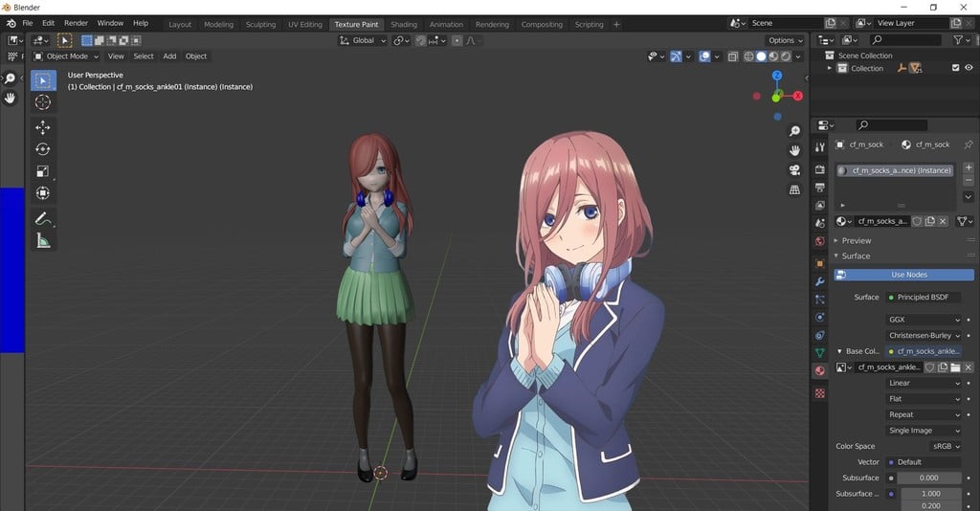Open the Object Data properties tab
This screenshot has height=511, width=980.
pos(820,353)
